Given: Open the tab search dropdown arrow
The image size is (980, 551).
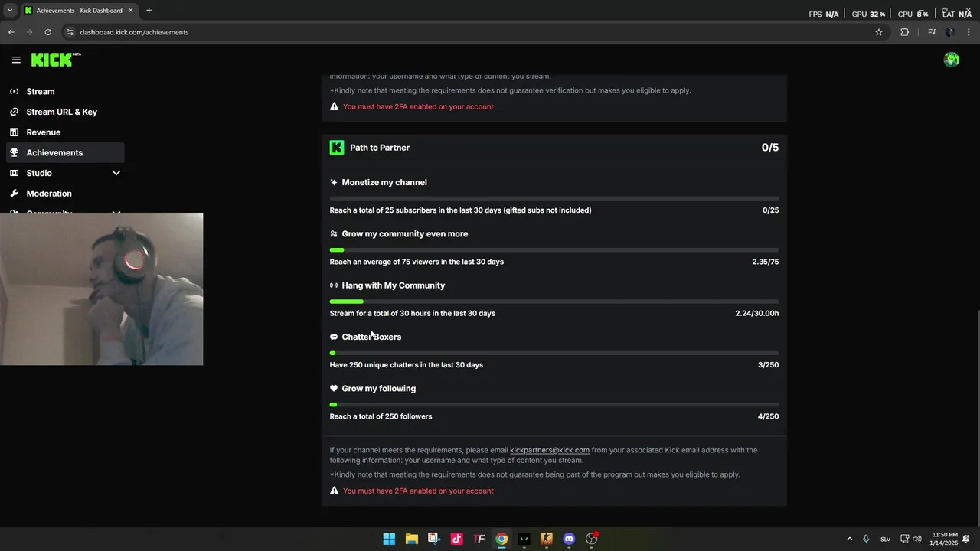Looking at the screenshot, I should [10, 11].
